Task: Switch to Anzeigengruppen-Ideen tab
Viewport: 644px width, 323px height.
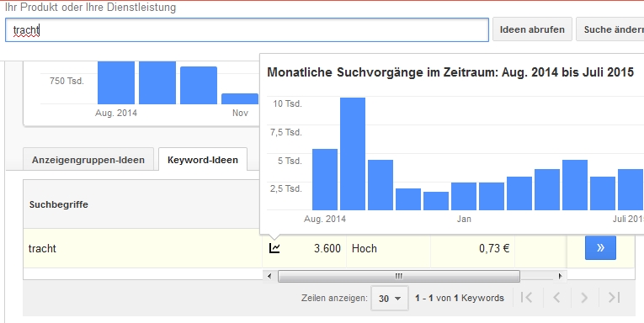Action: point(88,160)
